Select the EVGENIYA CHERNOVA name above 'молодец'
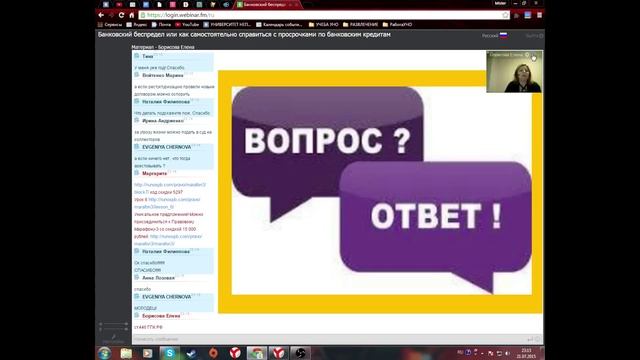The image size is (640, 360). [167, 297]
